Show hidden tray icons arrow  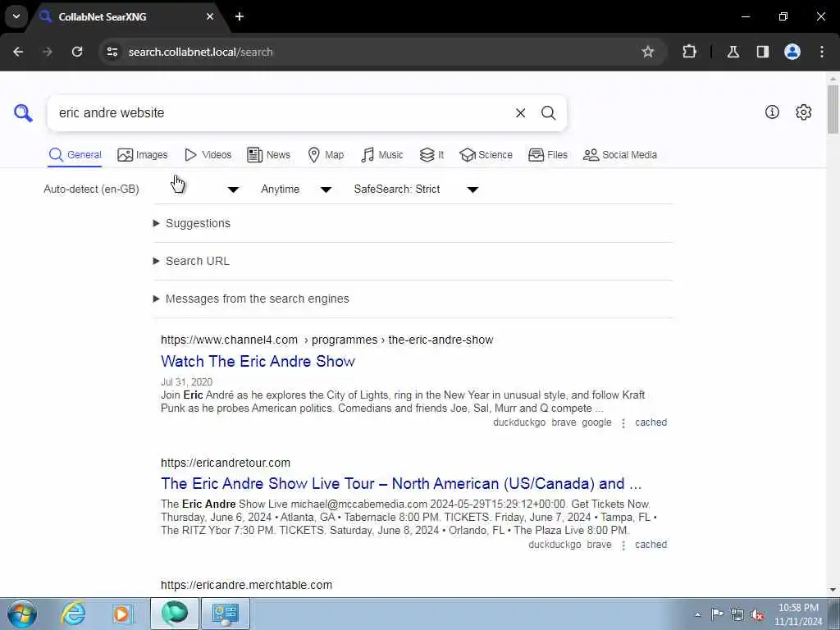point(697,614)
